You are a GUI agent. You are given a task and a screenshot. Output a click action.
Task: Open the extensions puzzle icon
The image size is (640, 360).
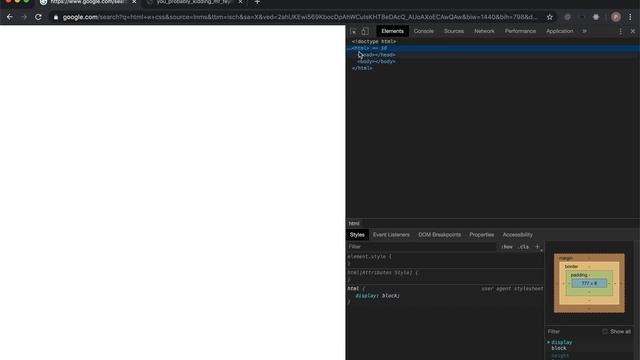(596, 17)
